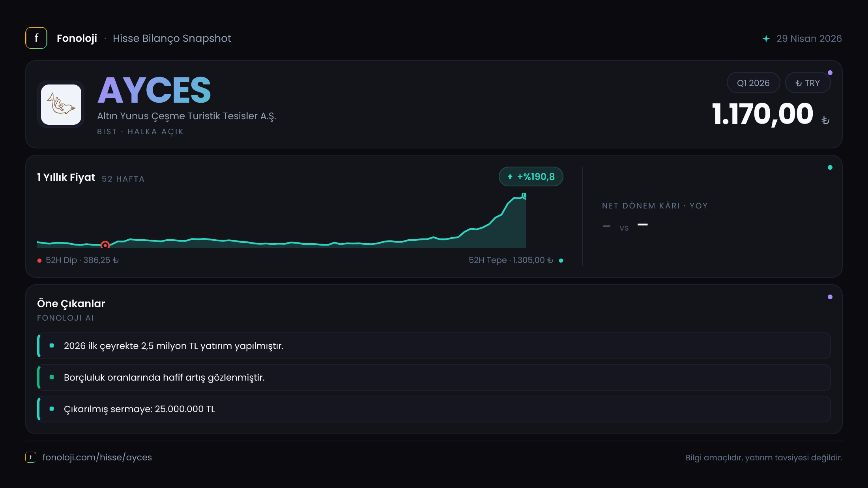Click 'Altın Yunus Çeşme Turistik Tesisler A.Ş.' name
Image resolution: width=868 pixels, height=488 pixels.
pyautogui.click(x=187, y=116)
